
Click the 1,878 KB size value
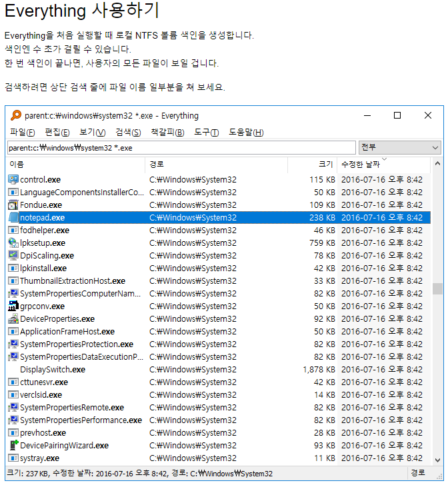click(x=319, y=370)
